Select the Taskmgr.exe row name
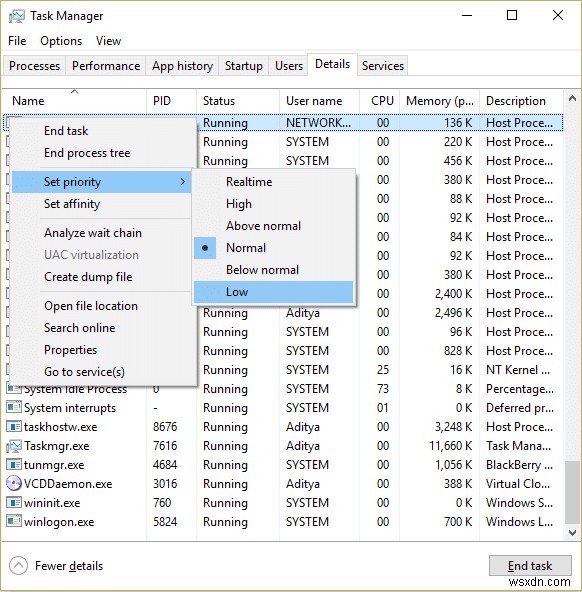582x592 pixels. tap(57, 446)
